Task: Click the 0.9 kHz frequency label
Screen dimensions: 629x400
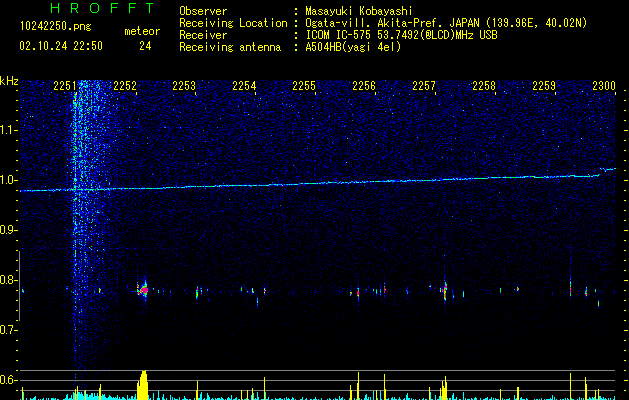Action: tap(8, 230)
